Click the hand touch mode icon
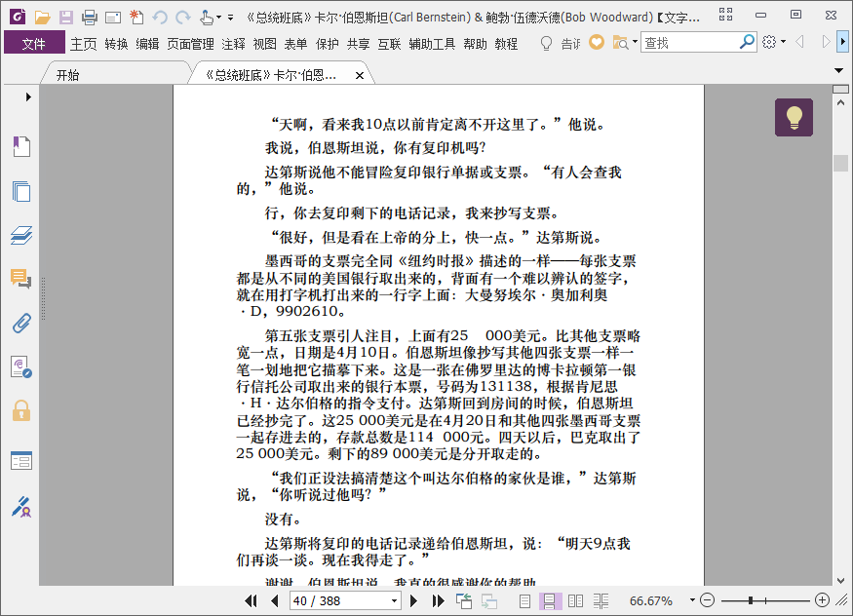The image size is (853, 616). click(206, 18)
